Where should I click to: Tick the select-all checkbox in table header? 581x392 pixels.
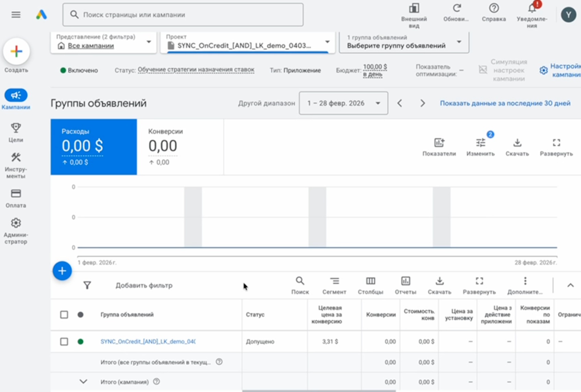pyautogui.click(x=64, y=315)
